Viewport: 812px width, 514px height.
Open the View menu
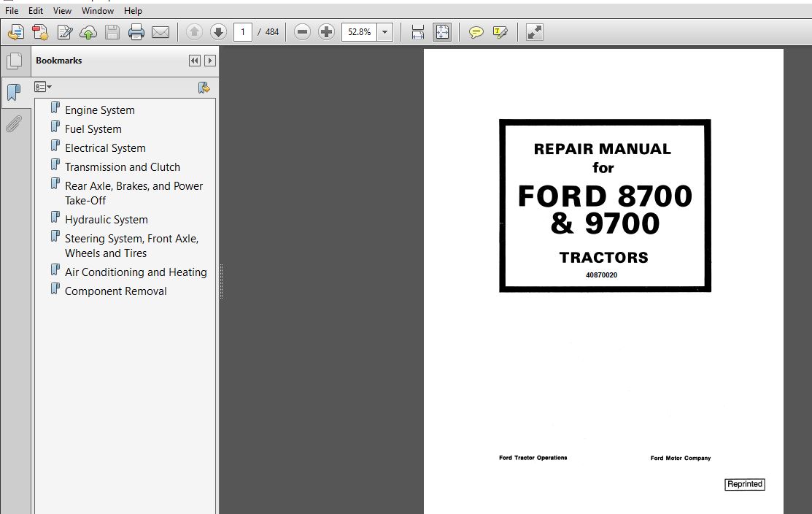point(62,10)
